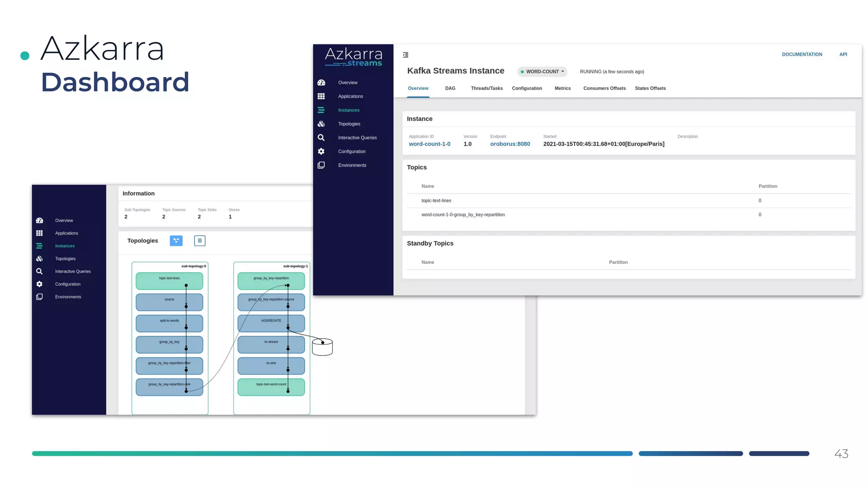Open the WORD-COUNT instance dropdown
The width and height of the screenshot is (868, 488).
542,72
